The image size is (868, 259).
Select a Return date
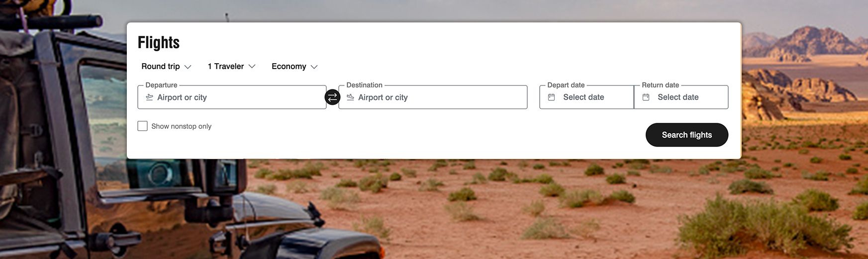pos(681,97)
